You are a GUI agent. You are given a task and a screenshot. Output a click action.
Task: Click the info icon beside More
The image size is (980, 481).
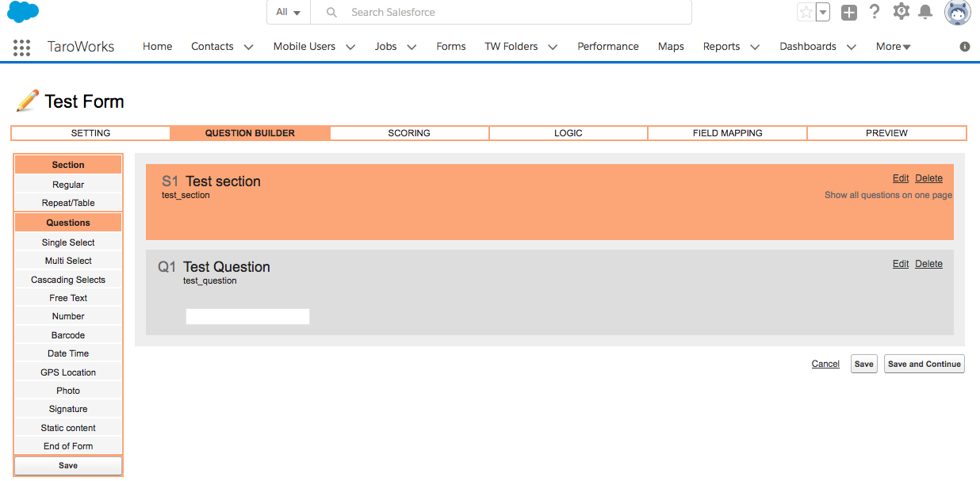point(965,47)
